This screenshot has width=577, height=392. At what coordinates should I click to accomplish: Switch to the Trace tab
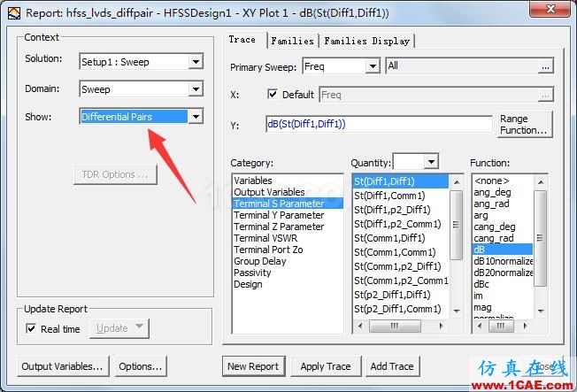point(242,40)
